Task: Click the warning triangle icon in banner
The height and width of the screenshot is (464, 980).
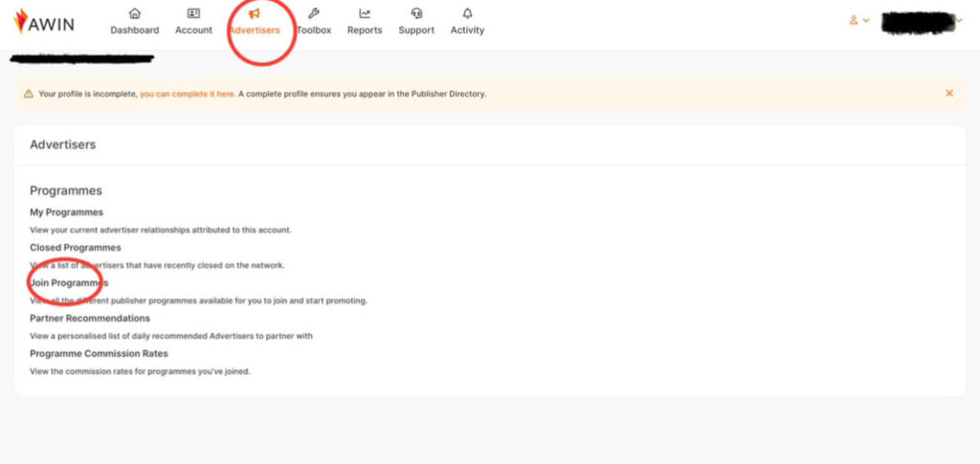Action: point(29,94)
